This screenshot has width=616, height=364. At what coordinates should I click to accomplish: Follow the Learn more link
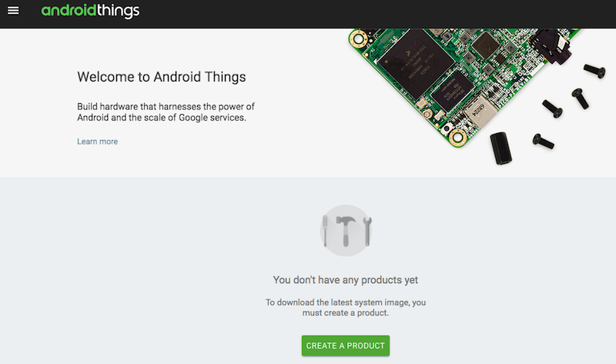[x=98, y=142]
